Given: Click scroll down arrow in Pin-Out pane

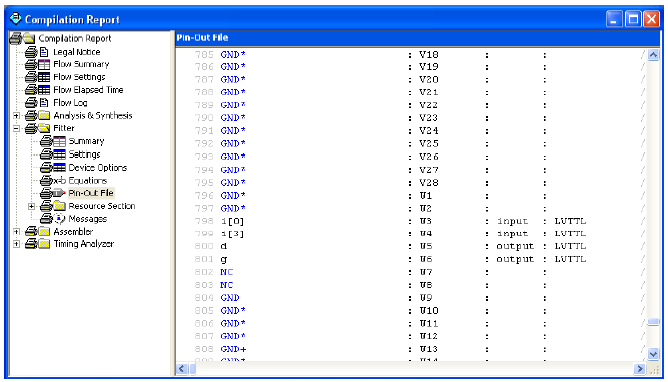Looking at the screenshot, I should click(653, 353).
